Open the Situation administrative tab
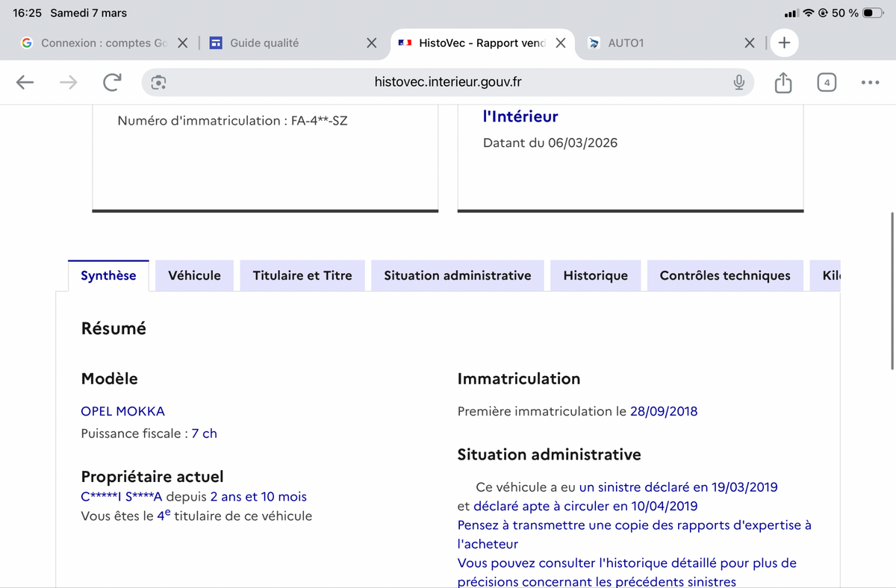This screenshot has width=896, height=588. tap(457, 275)
